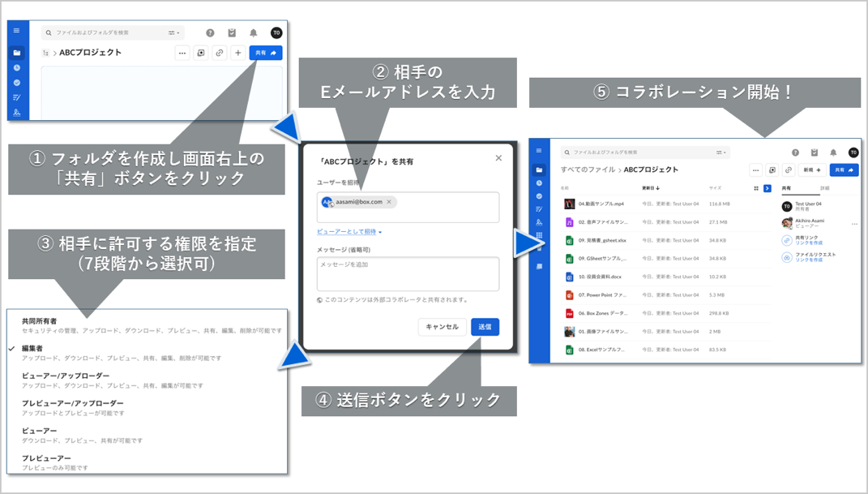Open the 04.動画サンプル.mp4 file
Image resolution: width=868 pixels, height=494 pixels.
[601, 204]
